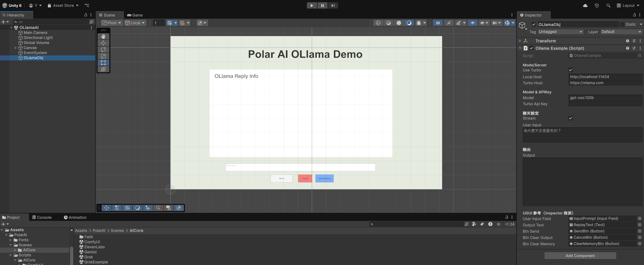644x265 pixels.
Task: Click the wireframe draw mode icon
Action: [x=378, y=23]
